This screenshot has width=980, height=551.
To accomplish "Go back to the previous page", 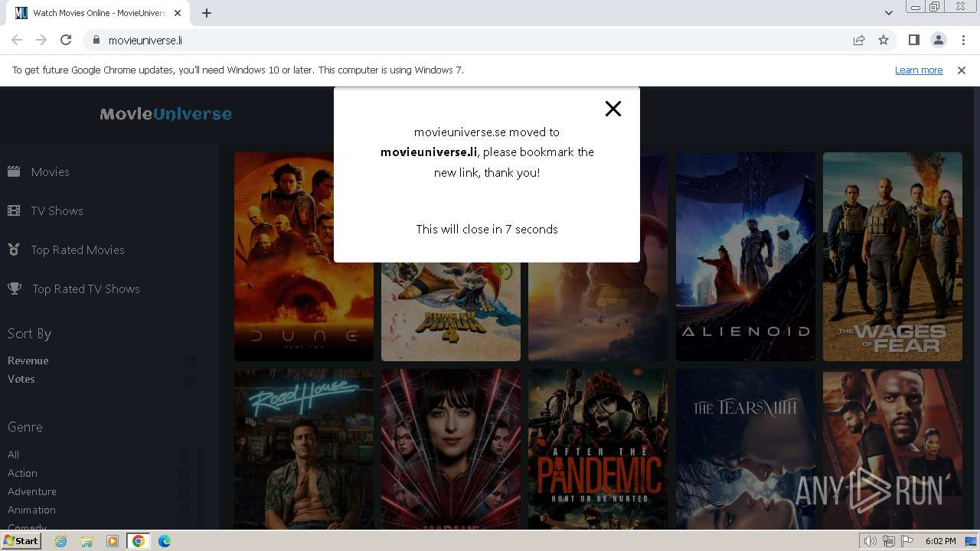I will 17,41.
